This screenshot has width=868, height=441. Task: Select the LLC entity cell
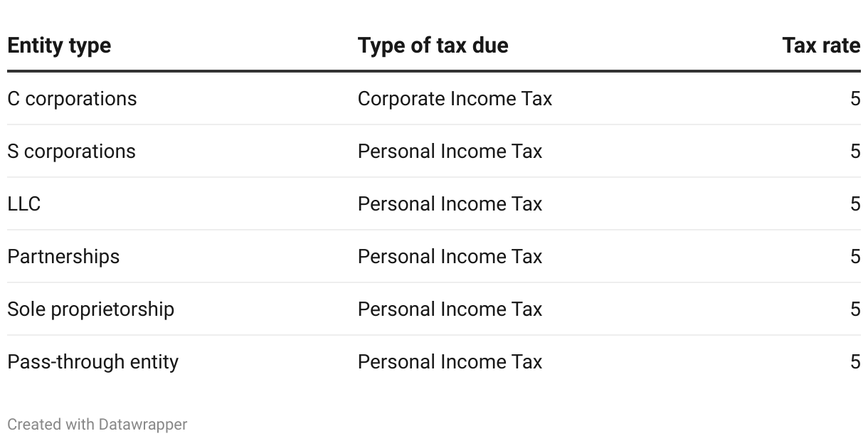24,203
